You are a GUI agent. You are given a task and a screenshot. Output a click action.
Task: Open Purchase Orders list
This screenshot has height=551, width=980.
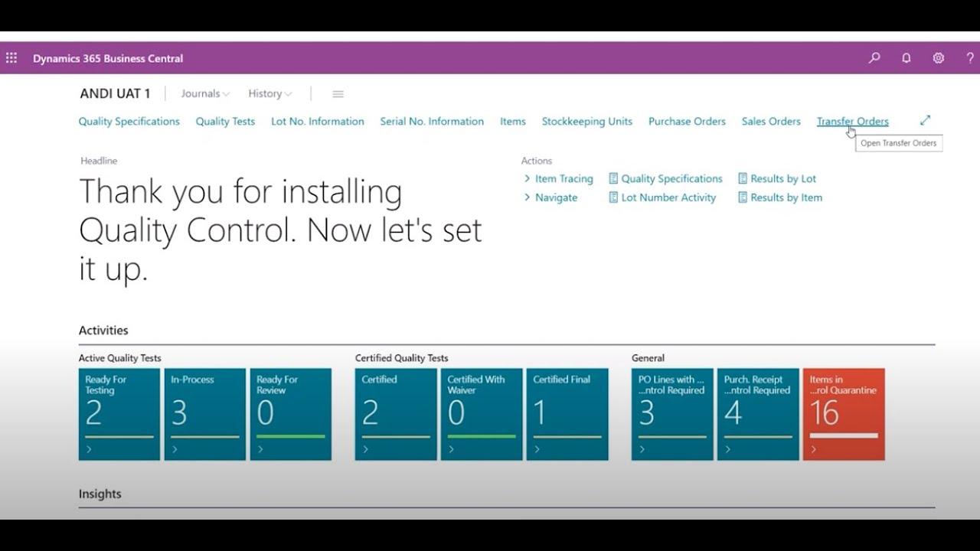(687, 121)
